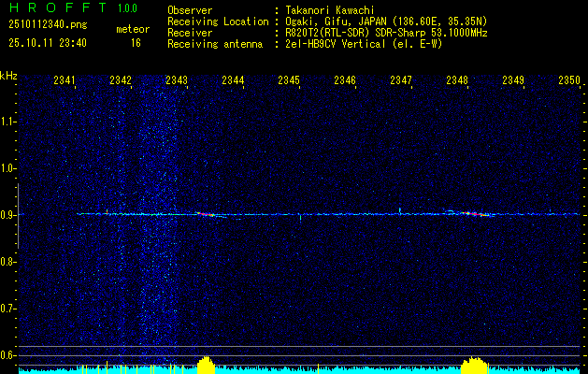
Task: Click the Observer field label
Action: point(190,11)
